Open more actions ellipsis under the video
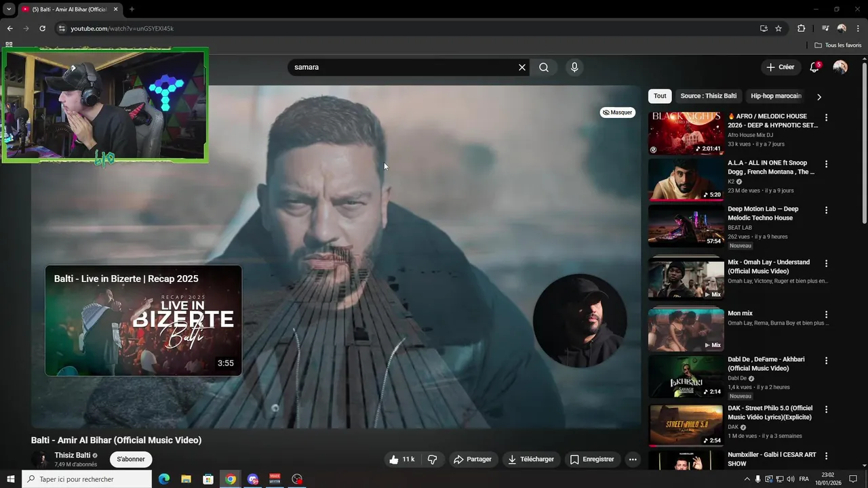The width and height of the screenshot is (868, 488). [x=633, y=460]
